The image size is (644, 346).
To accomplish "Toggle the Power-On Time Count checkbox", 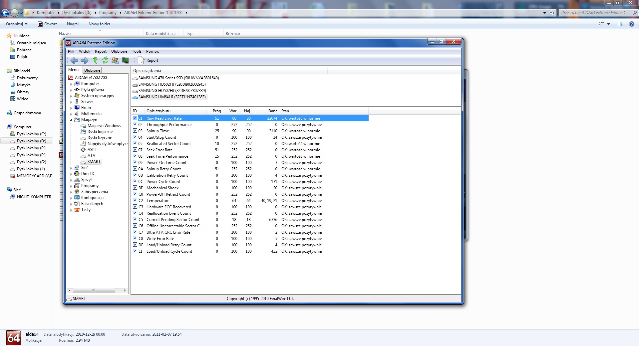I will [x=135, y=162].
